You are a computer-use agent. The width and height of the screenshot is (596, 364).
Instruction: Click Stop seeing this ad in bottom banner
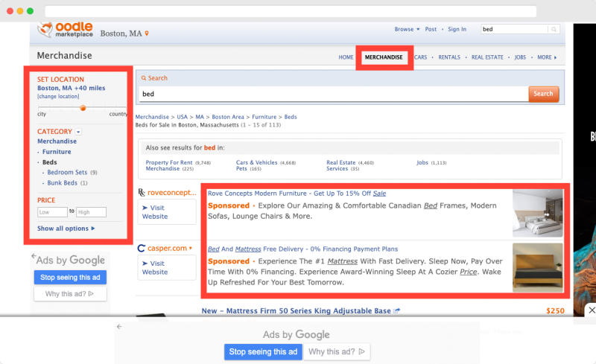click(263, 352)
